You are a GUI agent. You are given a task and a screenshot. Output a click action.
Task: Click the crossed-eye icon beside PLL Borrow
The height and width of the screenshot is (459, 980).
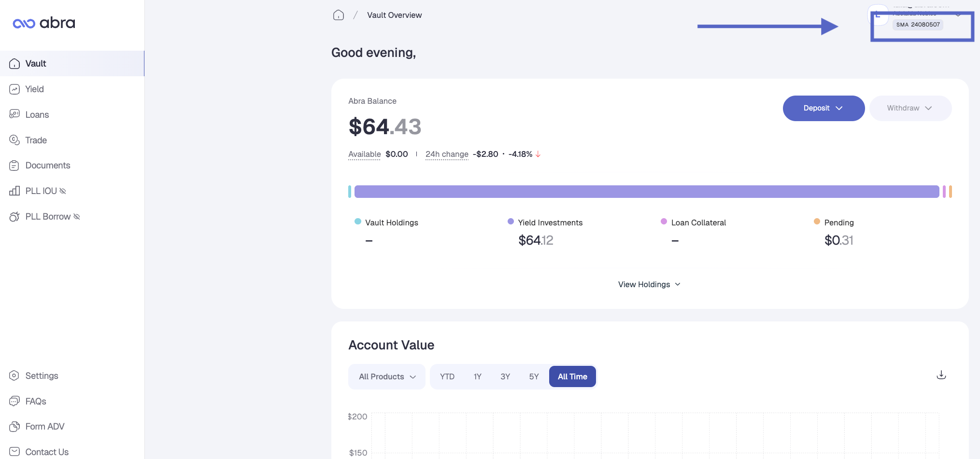(x=77, y=217)
